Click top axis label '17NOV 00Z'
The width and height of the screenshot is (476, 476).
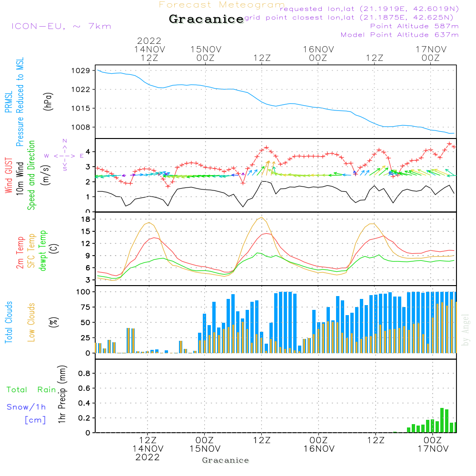pyautogui.click(x=431, y=53)
